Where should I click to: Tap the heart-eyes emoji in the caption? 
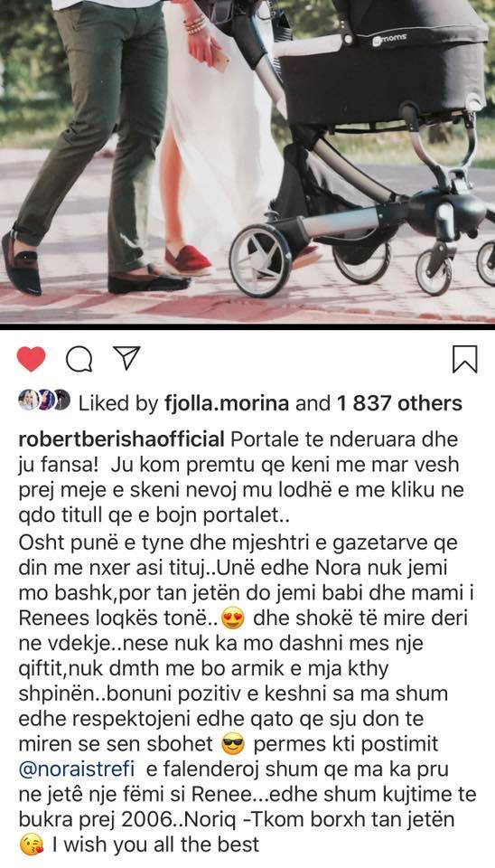[233, 620]
